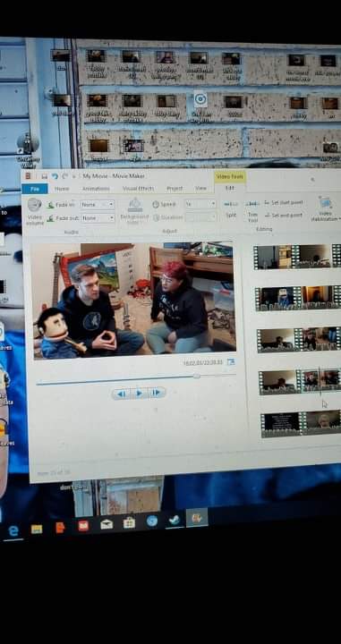The height and width of the screenshot is (644, 341).
Task: Open the Video volume control
Action: coord(35,211)
